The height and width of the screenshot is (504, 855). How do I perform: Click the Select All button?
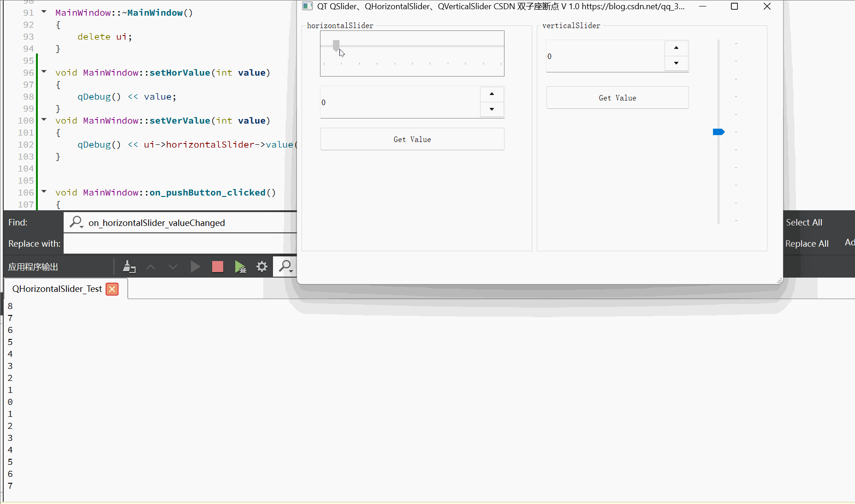point(803,222)
